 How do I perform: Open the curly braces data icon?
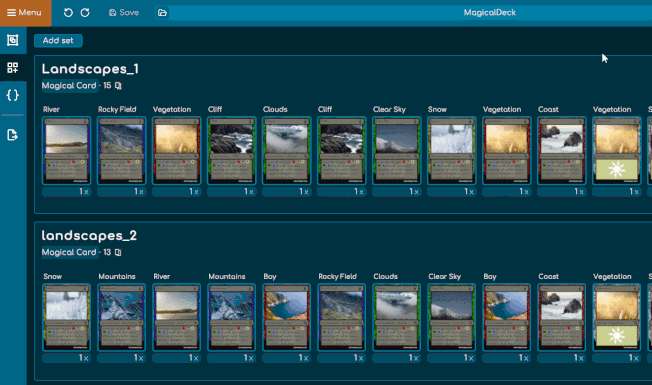12,95
